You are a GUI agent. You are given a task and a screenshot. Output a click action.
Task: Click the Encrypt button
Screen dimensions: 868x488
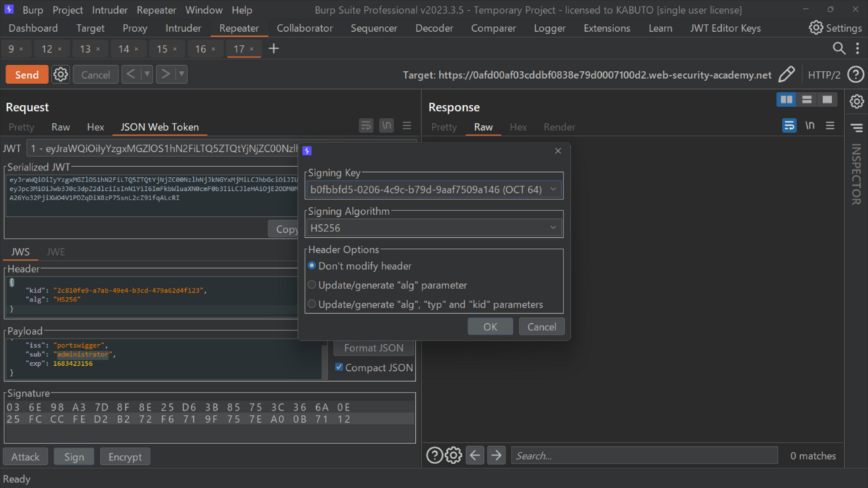tap(125, 457)
